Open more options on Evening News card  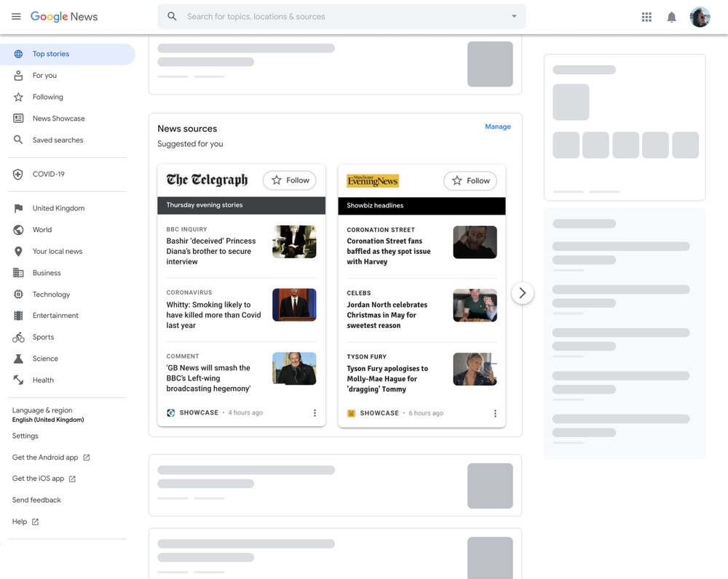point(495,413)
